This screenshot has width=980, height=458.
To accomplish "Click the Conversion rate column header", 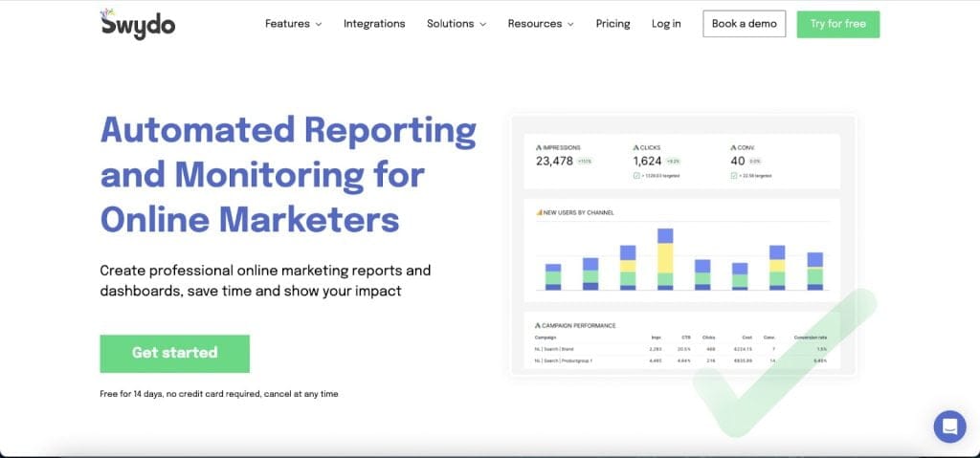I will pyautogui.click(x=810, y=338).
